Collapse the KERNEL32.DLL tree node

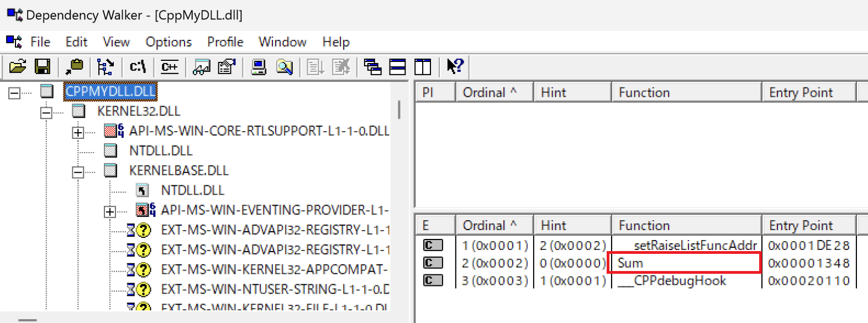click(46, 113)
